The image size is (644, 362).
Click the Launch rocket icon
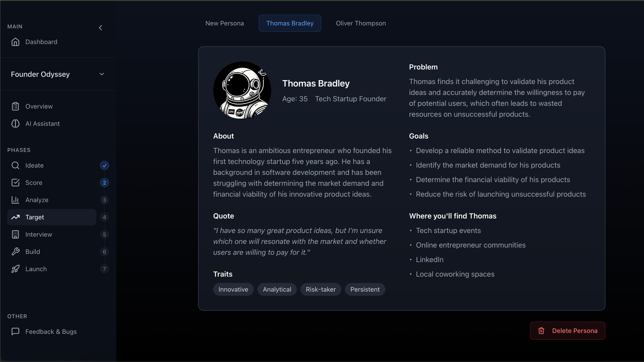pyautogui.click(x=15, y=269)
